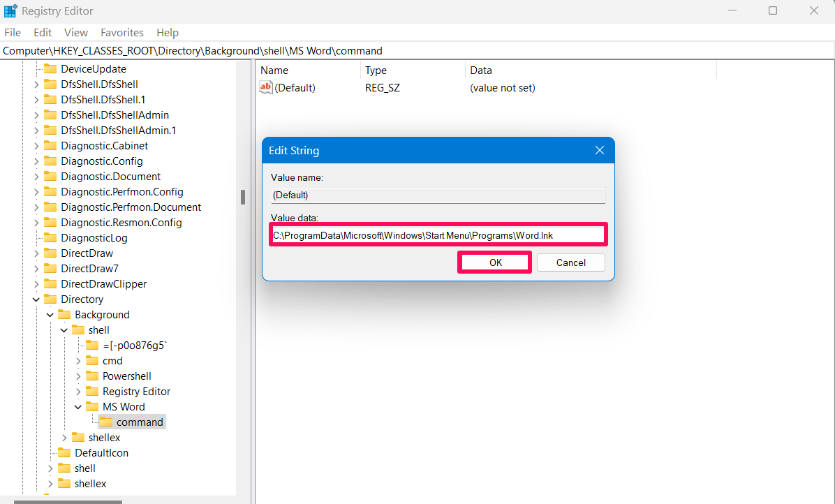835x504 pixels.
Task: Select the cmd key label
Action: (112, 361)
